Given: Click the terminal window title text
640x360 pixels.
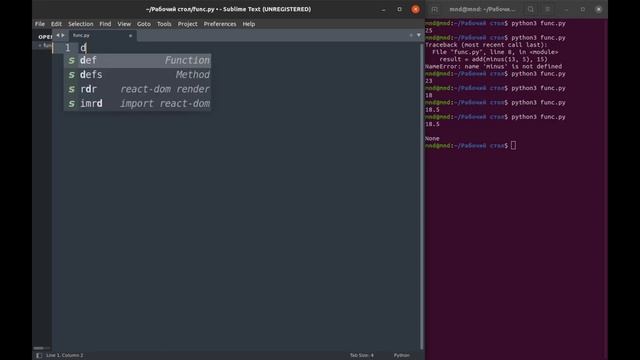Looking at the screenshot, I should pyautogui.click(x=482, y=9).
